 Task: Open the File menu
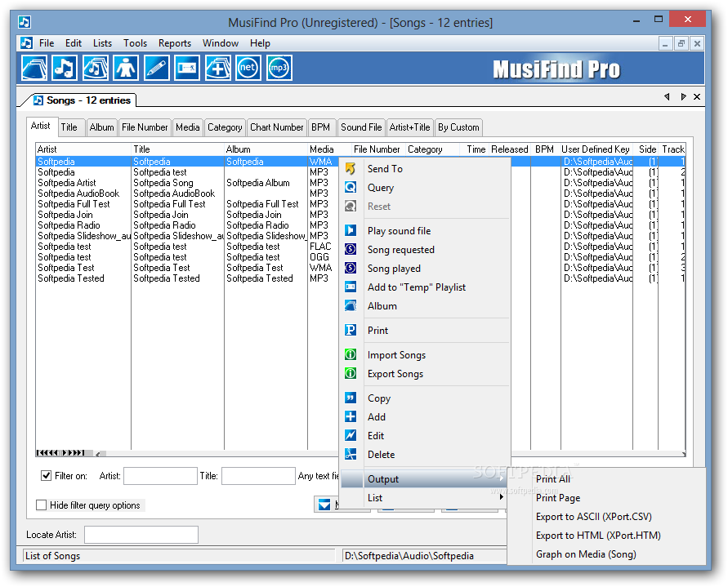[47, 43]
